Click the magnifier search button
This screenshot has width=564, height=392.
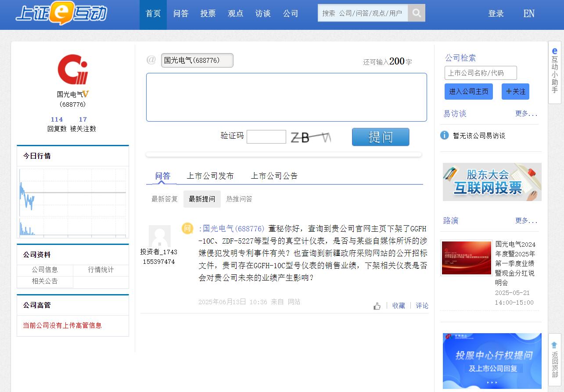pyautogui.click(x=417, y=13)
